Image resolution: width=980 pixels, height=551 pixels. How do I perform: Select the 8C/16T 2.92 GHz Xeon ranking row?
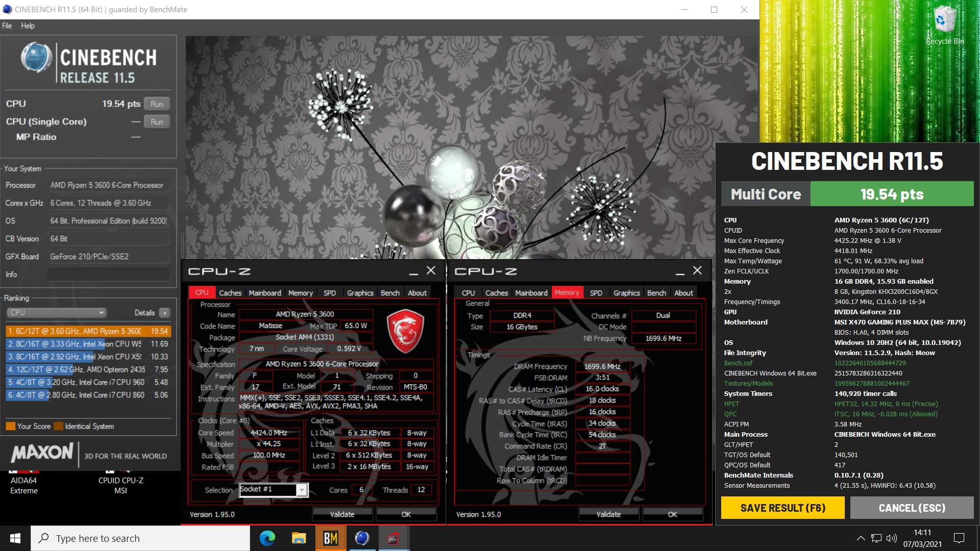tap(88, 357)
